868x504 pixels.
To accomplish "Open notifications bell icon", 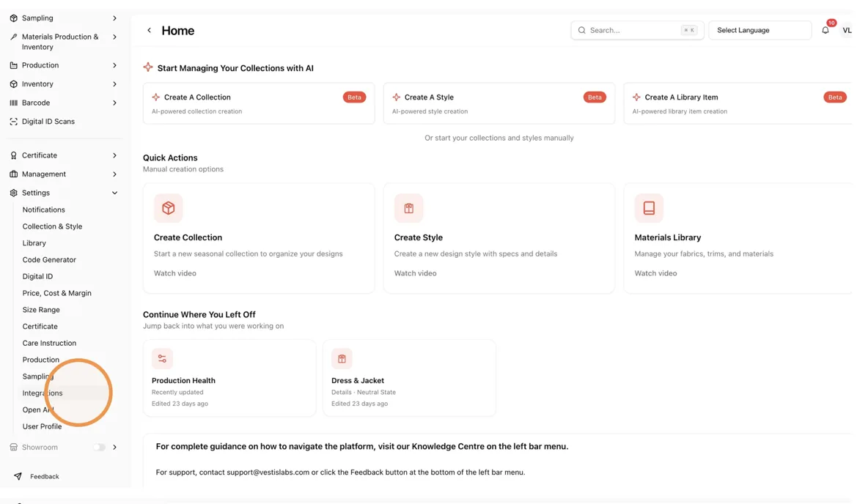I will [x=825, y=31].
